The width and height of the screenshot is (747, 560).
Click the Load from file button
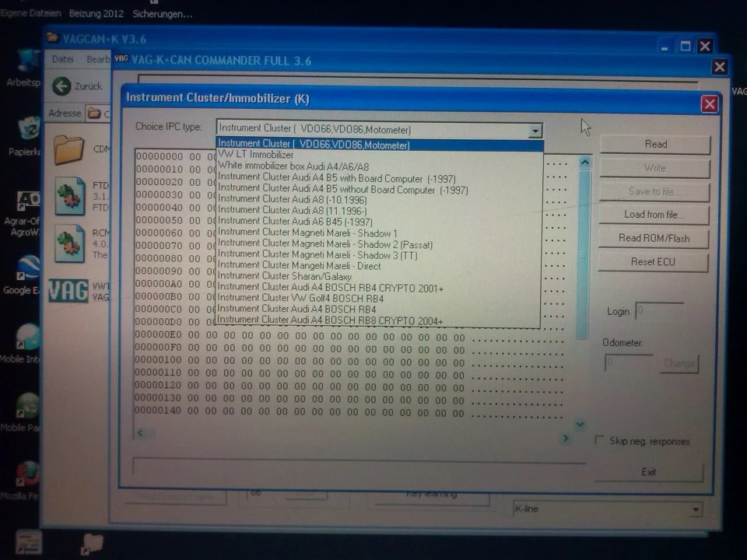click(654, 215)
